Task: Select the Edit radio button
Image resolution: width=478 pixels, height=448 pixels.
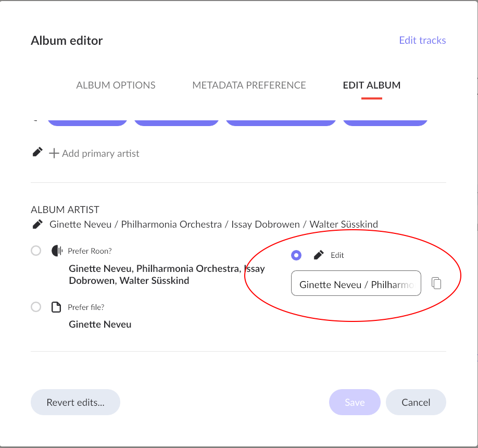Action: [296, 255]
